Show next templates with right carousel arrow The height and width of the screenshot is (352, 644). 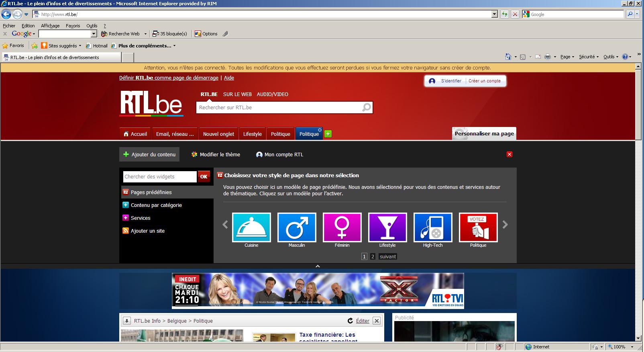505,225
